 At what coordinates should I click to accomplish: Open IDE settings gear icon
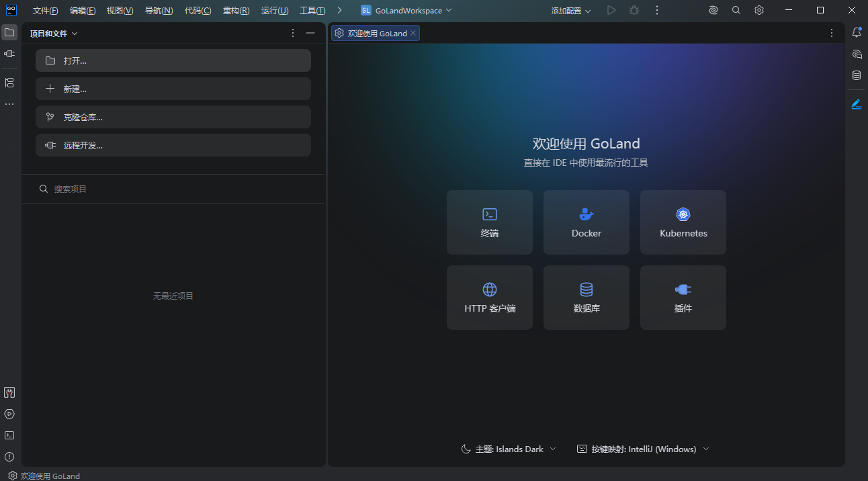coord(759,11)
